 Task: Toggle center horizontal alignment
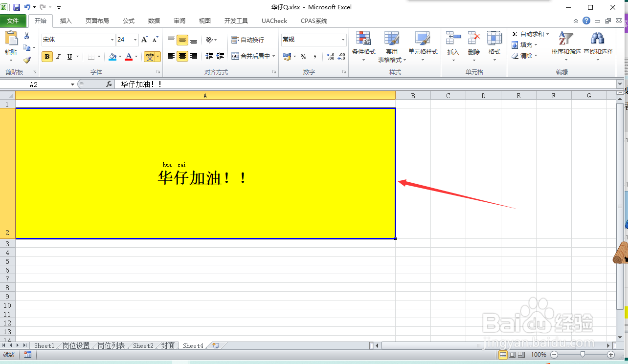[182, 56]
